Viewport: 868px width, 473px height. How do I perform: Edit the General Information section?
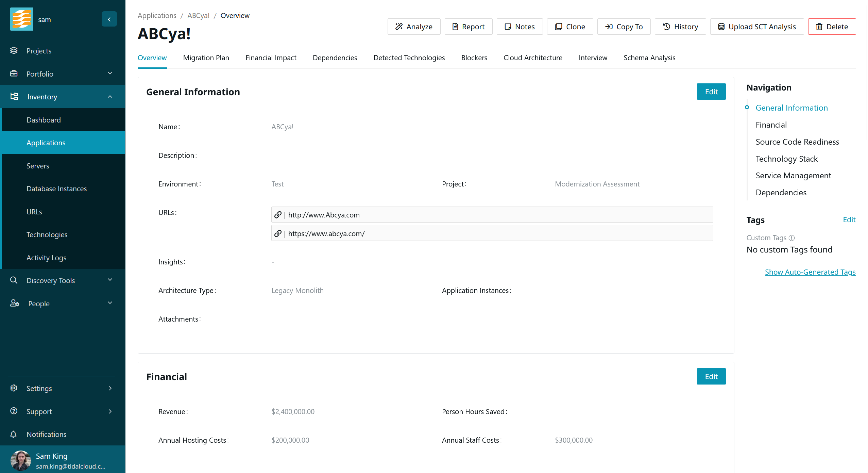(x=711, y=92)
